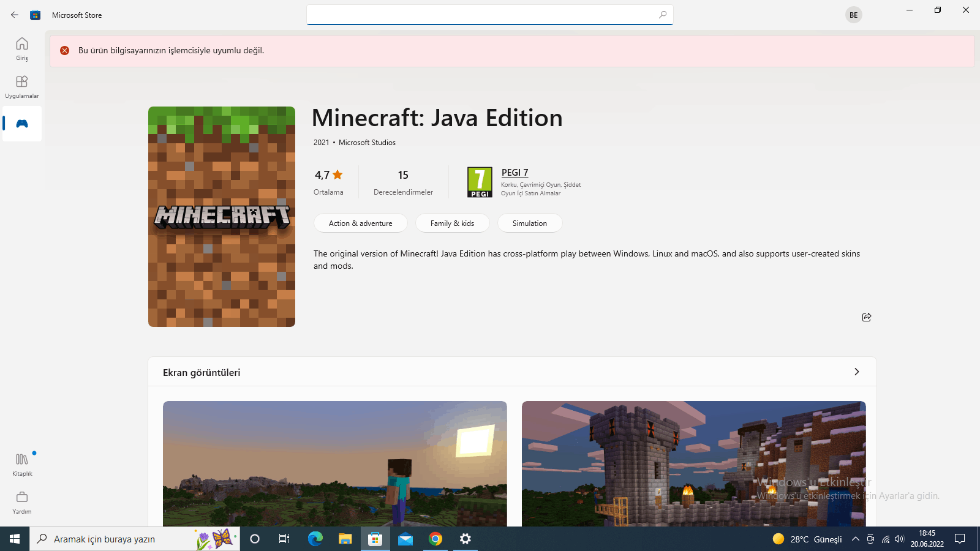Click the incompatibility error message text

point(171,51)
